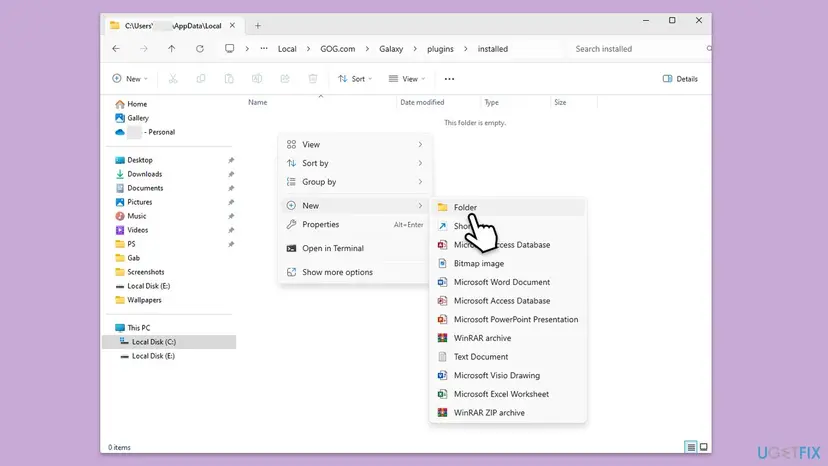Expand hidden breadcrumb ellipsis in address bar

point(264,49)
